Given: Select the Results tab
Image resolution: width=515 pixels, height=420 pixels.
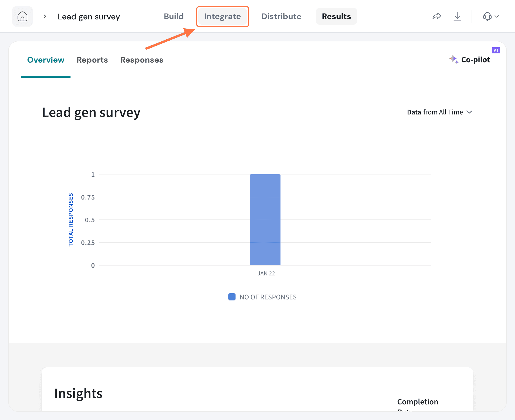Looking at the screenshot, I should tap(336, 17).
